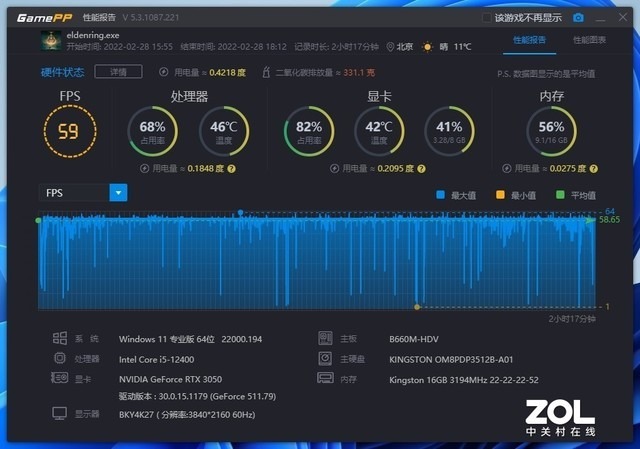
Task: Click the graphics card icon beside 显卡
Action: click(60, 378)
